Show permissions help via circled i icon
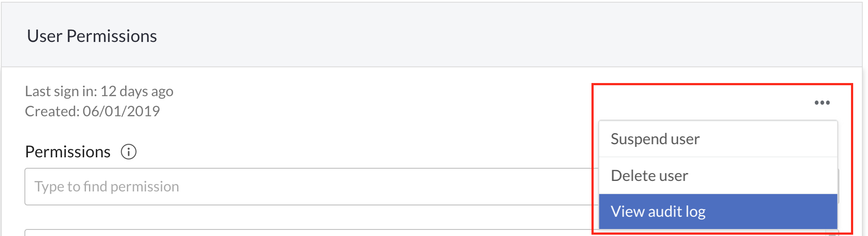 [129, 152]
